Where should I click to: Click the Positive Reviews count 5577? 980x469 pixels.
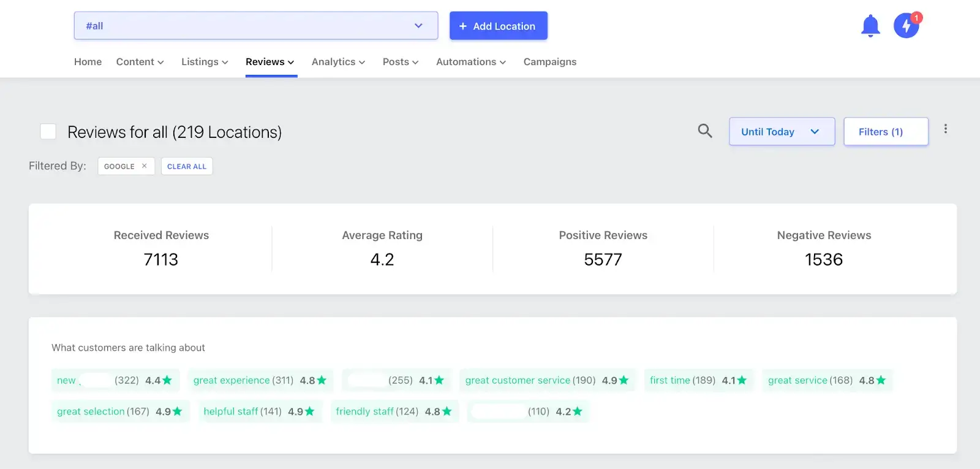(603, 259)
